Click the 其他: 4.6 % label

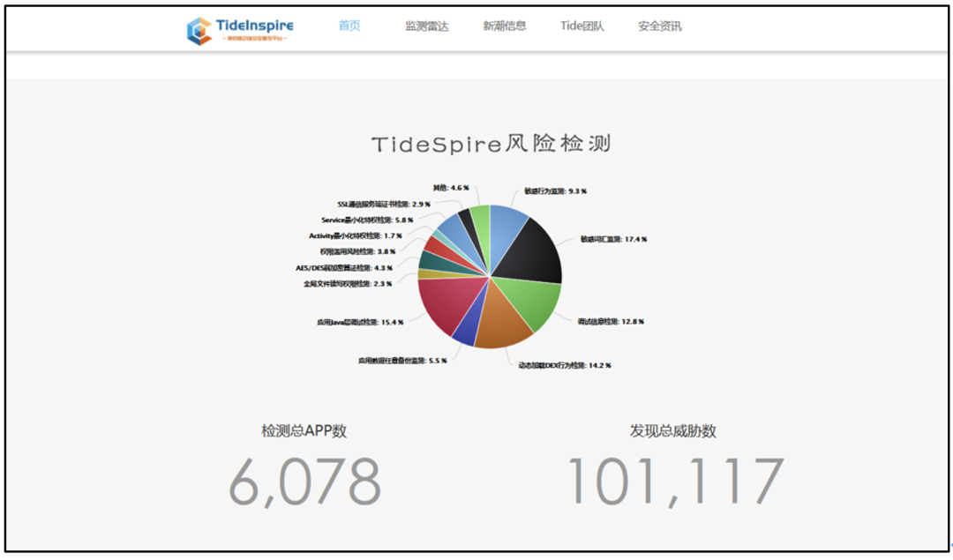pyautogui.click(x=451, y=188)
